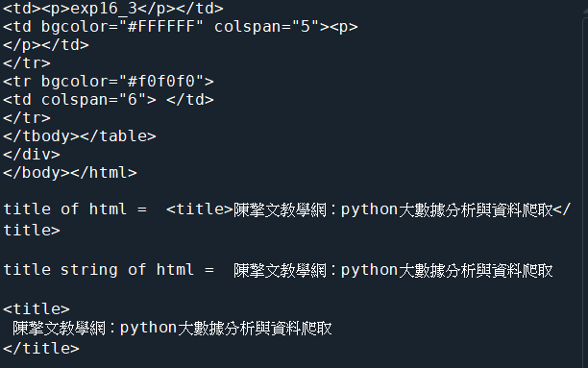Viewport: 588px width, 368px height.
Task: Click the "title string of html =" label
Action: click(x=109, y=270)
